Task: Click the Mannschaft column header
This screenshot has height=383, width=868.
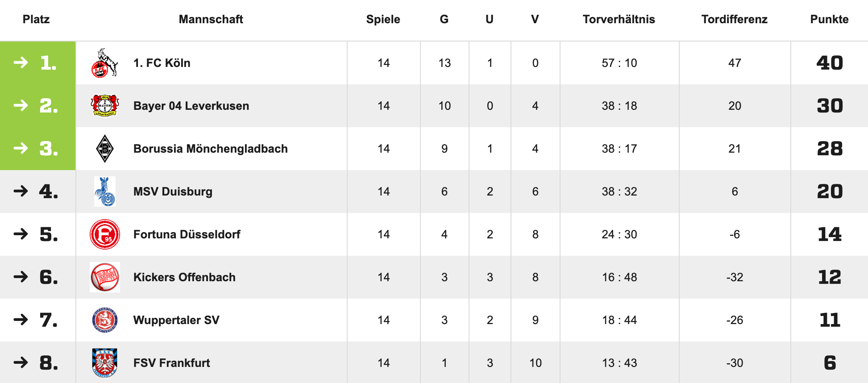Action: click(211, 19)
